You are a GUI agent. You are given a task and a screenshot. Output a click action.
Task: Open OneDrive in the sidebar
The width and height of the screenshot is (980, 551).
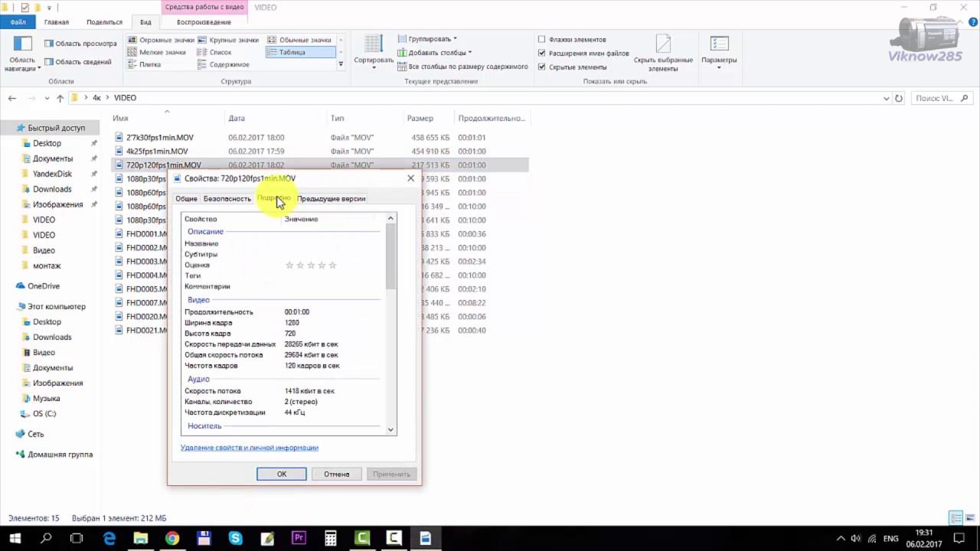[x=44, y=286]
